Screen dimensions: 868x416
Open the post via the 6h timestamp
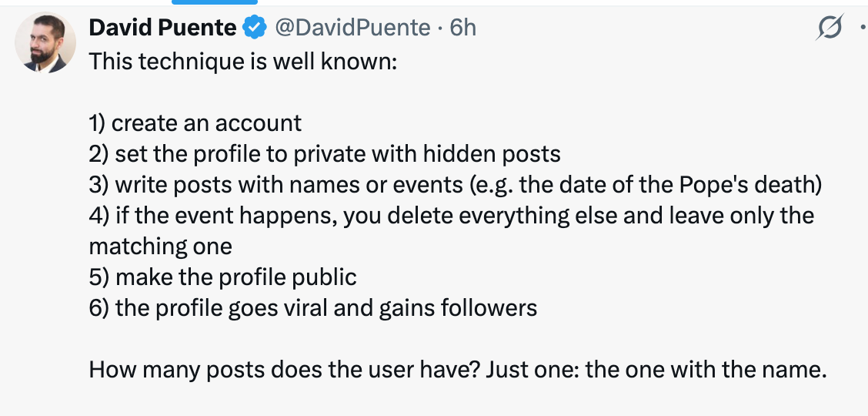click(x=463, y=28)
